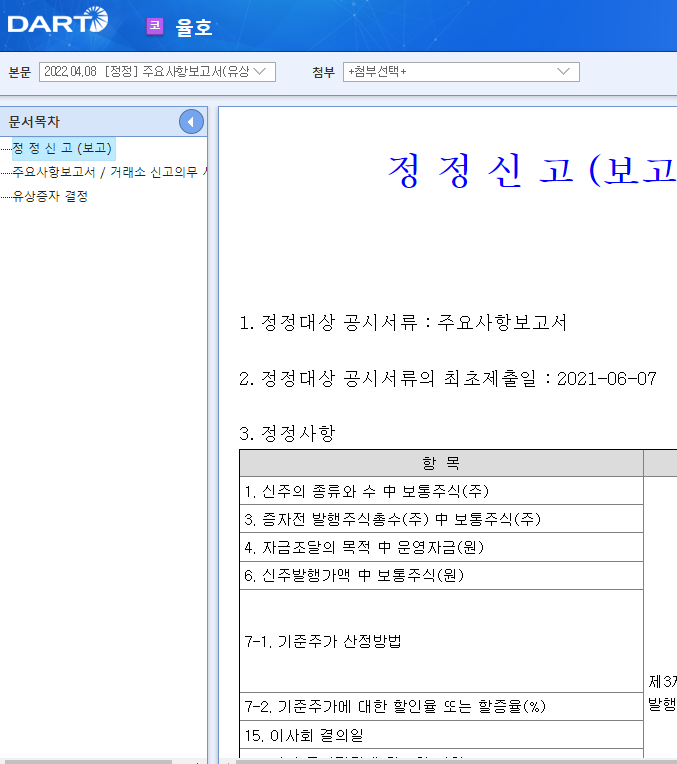Image resolution: width=677 pixels, height=764 pixels.
Task: Click the 정 정 신 고 (보고) document title
Action: coord(532,171)
